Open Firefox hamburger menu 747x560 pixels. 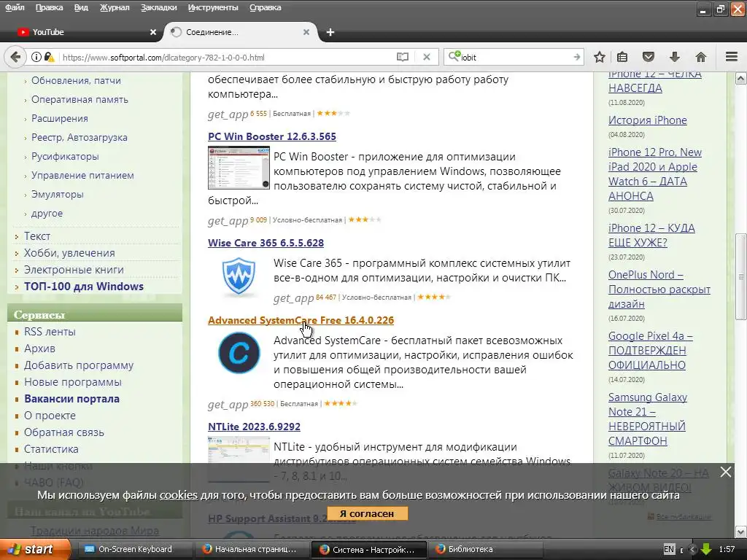732,57
